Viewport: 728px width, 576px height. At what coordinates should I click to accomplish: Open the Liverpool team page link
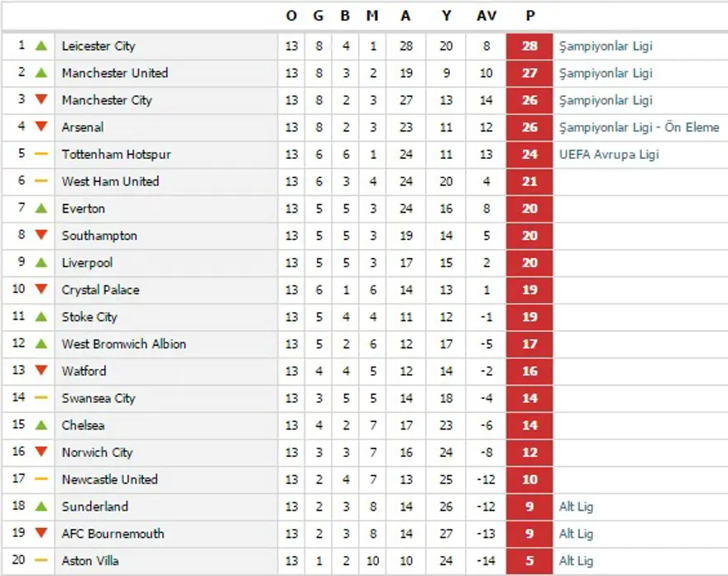[87, 262]
